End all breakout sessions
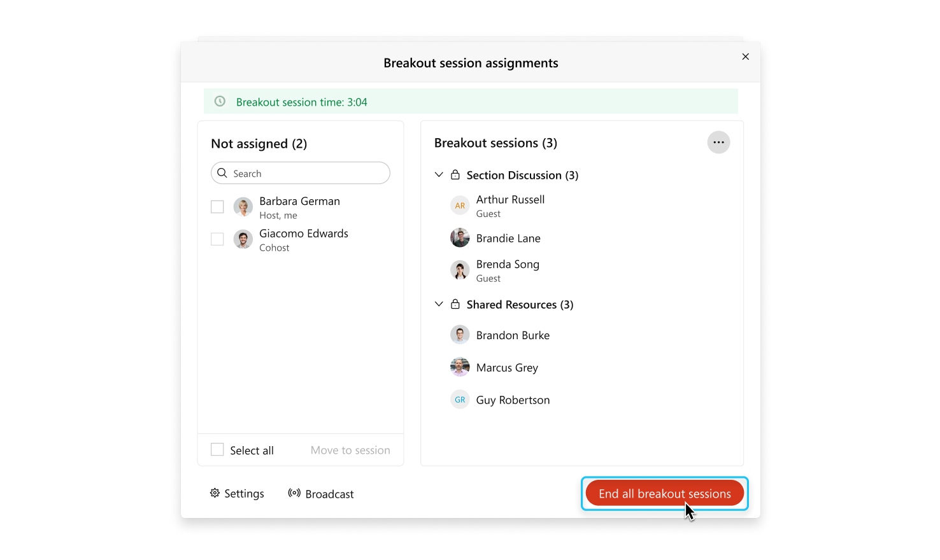The height and width of the screenshot is (560, 940). tap(664, 493)
